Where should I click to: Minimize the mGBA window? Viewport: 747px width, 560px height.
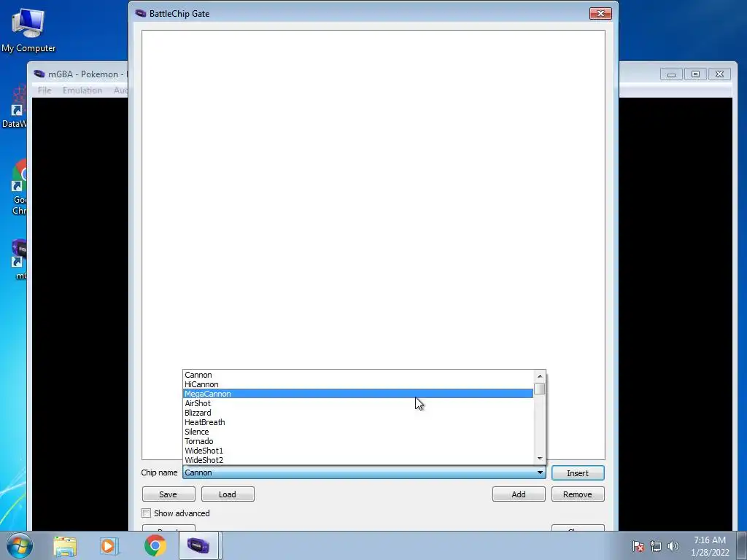click(671, 74)
